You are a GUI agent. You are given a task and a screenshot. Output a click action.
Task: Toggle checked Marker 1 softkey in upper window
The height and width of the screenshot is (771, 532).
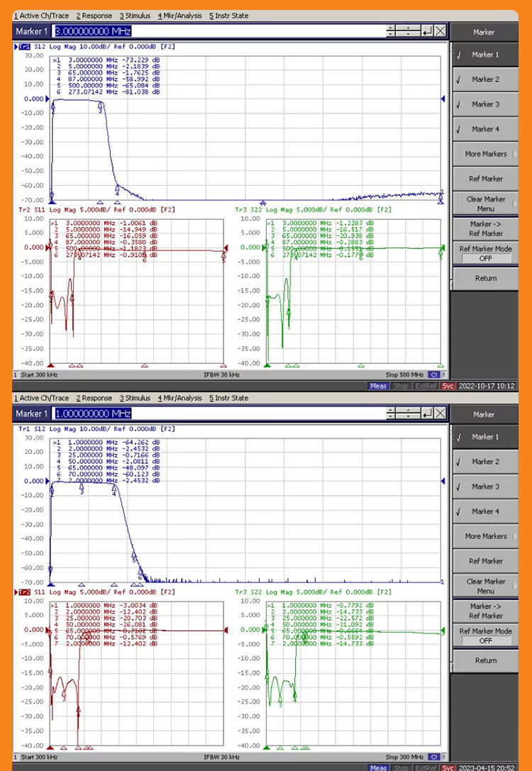pyautogui.click(x=485, y=55)
